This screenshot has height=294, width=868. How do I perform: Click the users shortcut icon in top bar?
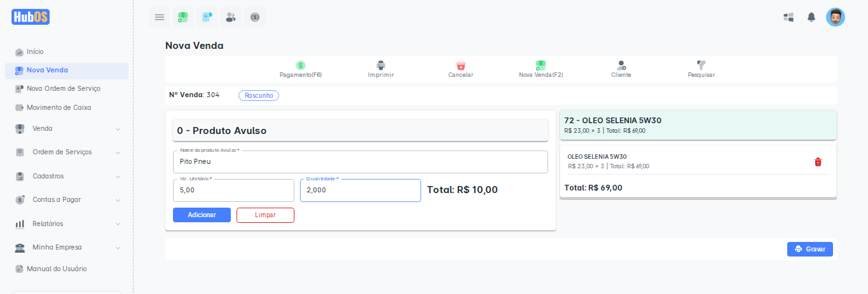point(231,17)
